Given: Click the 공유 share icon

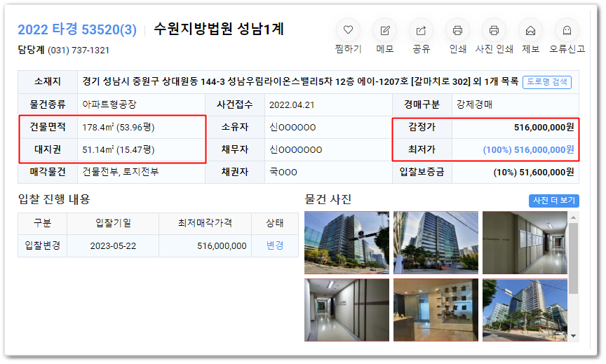Looking at the screenshot, I should point(422,30).
